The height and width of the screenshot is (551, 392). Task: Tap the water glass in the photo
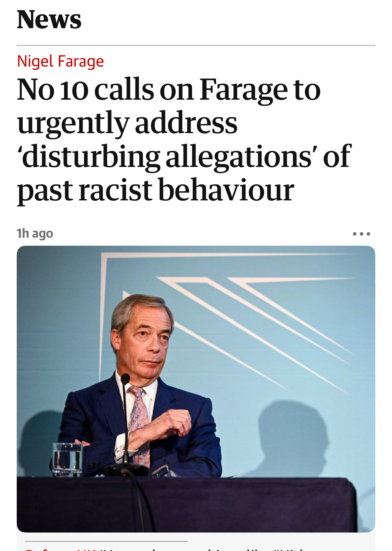pos(67,459)
